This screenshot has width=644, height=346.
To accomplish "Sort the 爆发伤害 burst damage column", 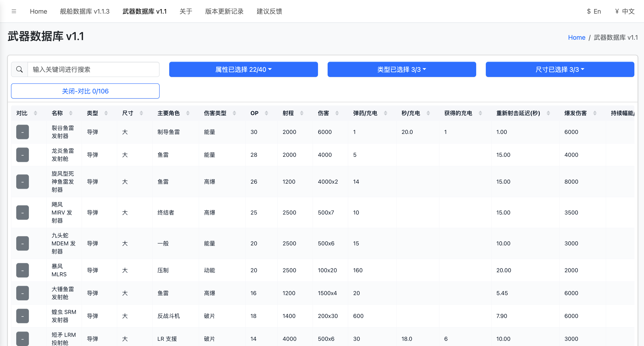I will coord(595,113).
